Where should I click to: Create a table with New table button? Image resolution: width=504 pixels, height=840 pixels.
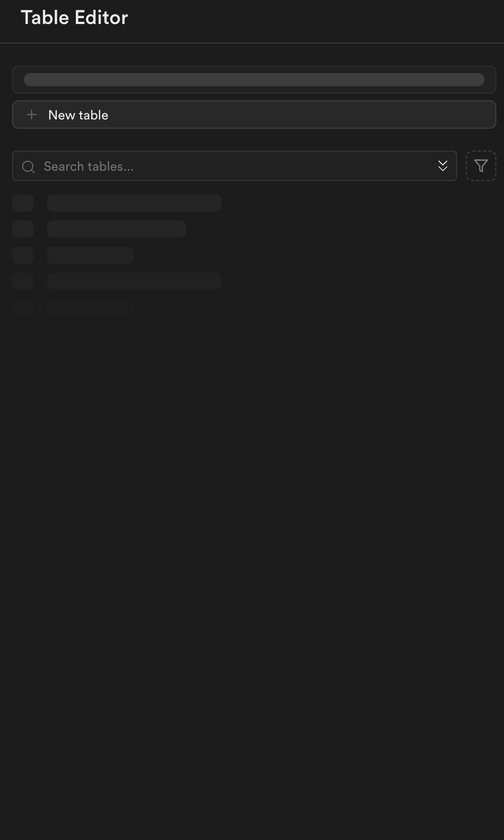pyautogui.click(x=254, y=115)
